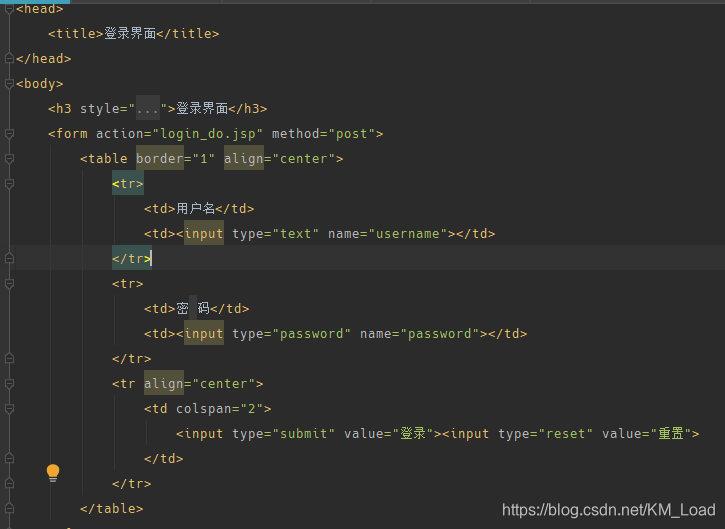Image resolution: width=725 pixels, height=529 pixels.
Task: Click the fold marker beside the last </tr>
Action: click(9, 483)
